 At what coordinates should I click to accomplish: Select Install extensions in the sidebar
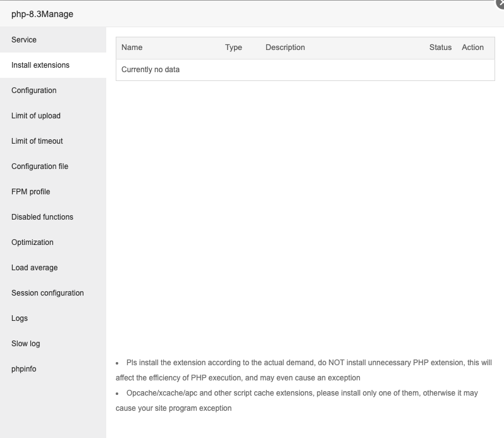(x=40, y=65)
